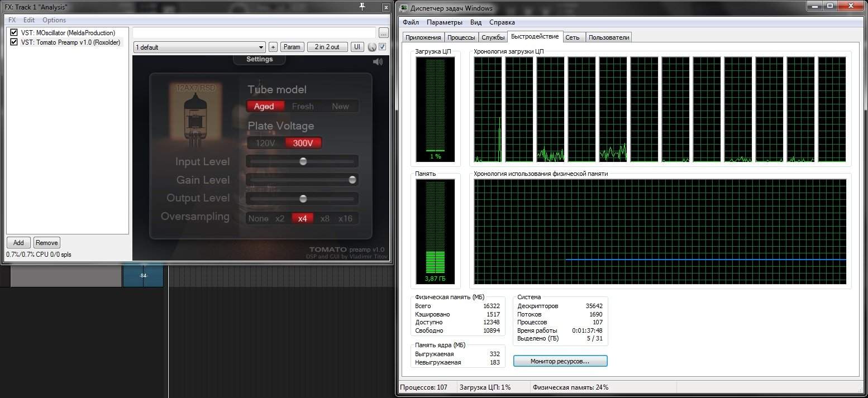This screenshot has height=398, width=868.
Task: Click the Монитор ресурсов button
Action: [x=560, y=361]
